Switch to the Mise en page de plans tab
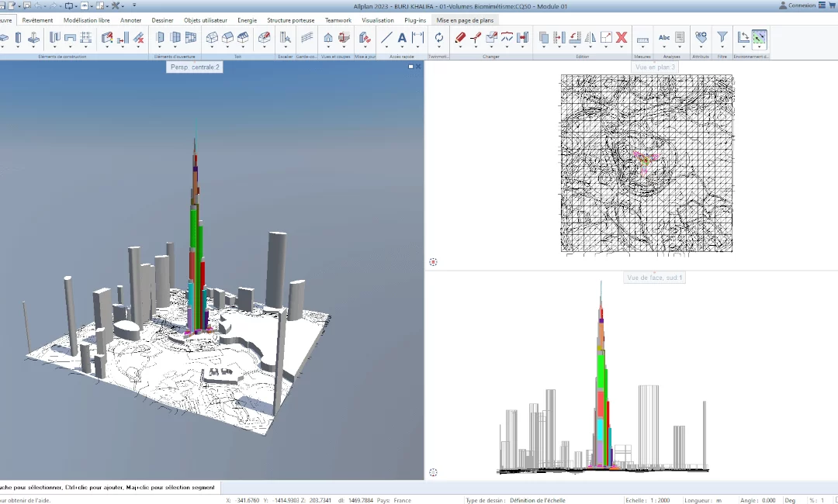Viewport: 838px width, 504px height. click(464, 20)
